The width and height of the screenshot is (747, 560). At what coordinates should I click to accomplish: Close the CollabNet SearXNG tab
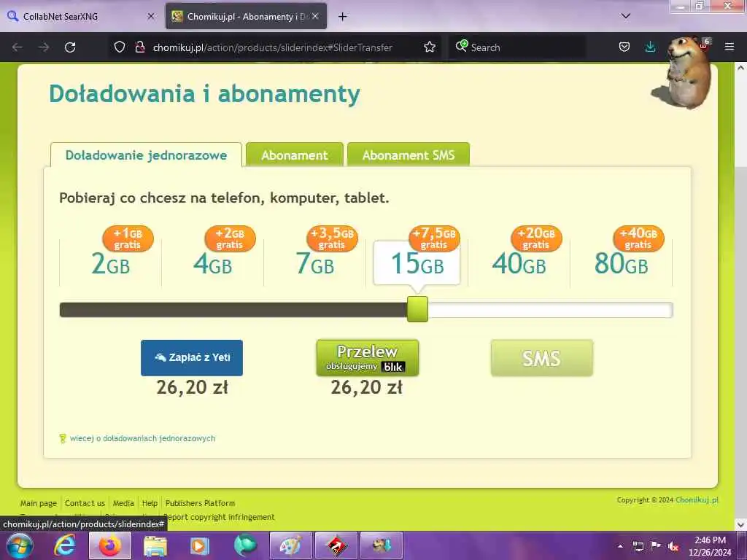150,16
